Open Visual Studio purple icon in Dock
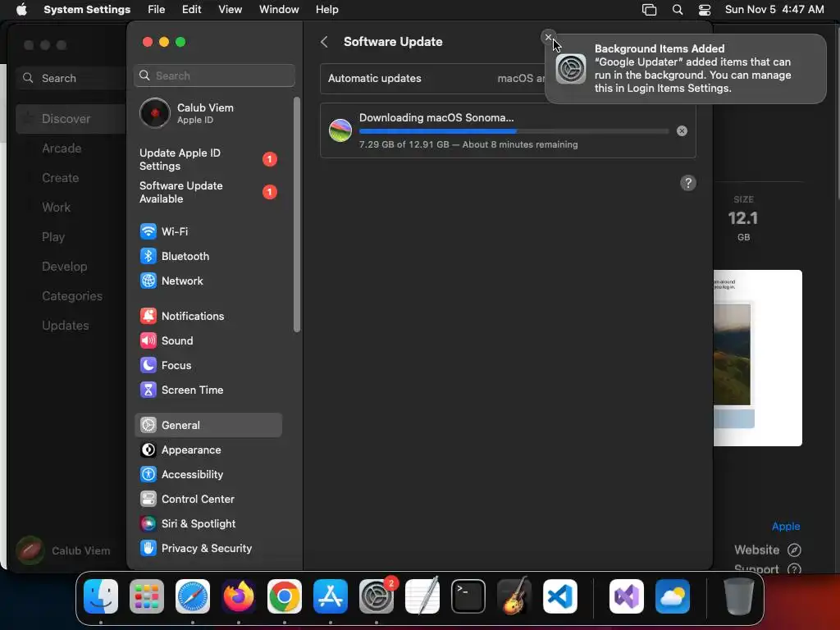Viewport: 840px width, 630px height. (627, 596)
